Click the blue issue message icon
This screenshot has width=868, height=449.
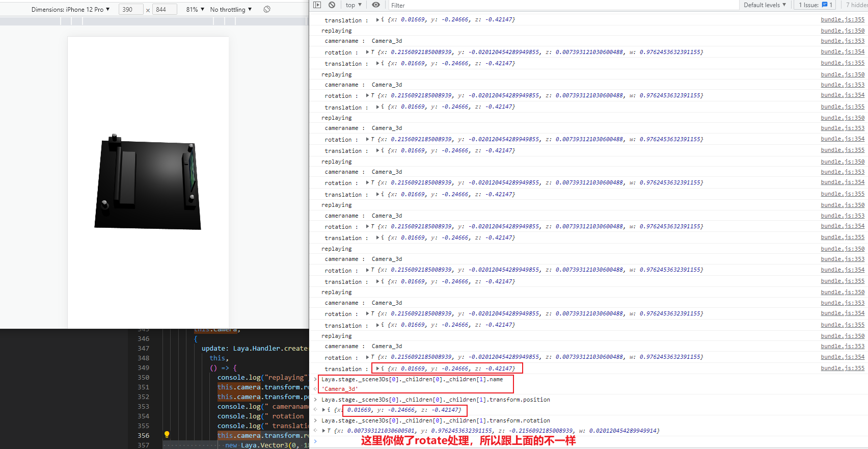825,5
